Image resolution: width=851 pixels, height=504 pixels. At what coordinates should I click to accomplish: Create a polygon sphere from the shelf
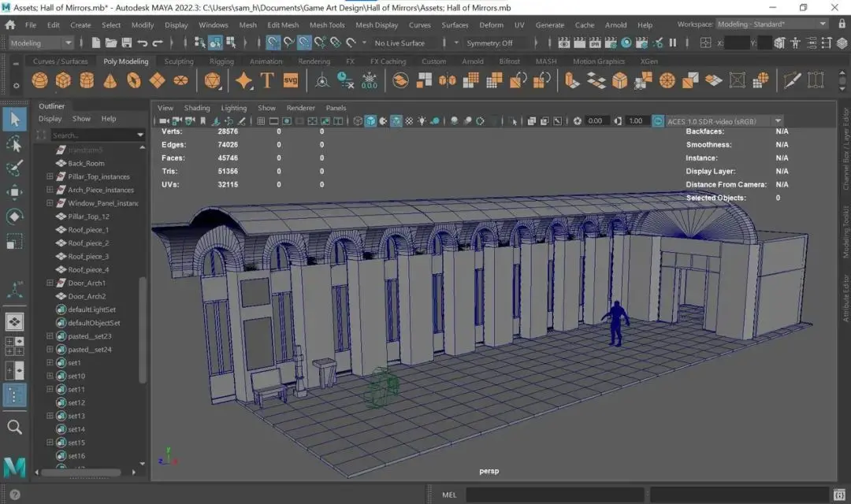pyautogui.click(x=39, y=81)
